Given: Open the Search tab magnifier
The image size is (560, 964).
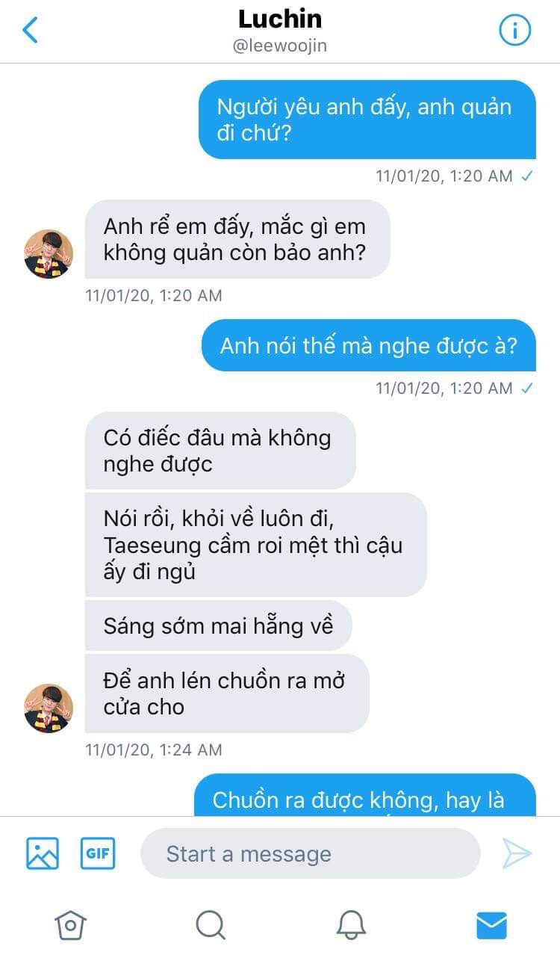Looking at the screenshot, I should pyautogui.click(x=211, y=925).
